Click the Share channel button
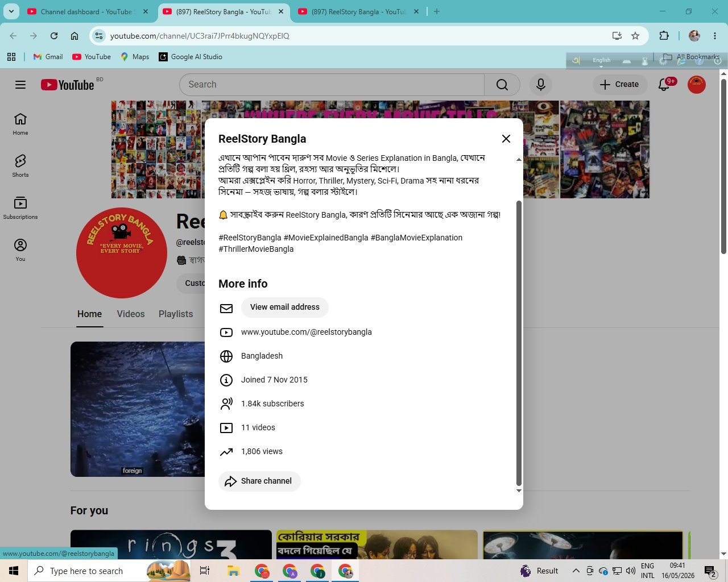 pyautogui.click(x=259, y=481)
